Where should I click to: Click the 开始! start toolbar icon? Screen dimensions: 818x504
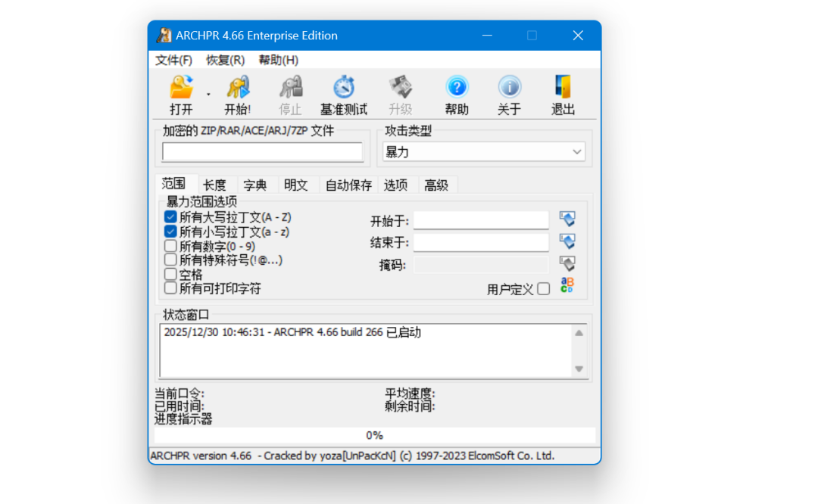[x=238, y=88]
